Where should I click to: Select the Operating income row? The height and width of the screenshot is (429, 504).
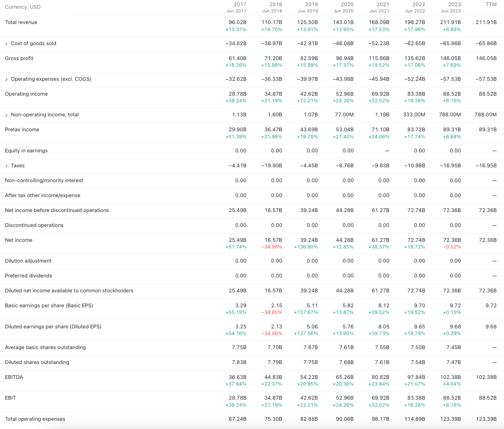coord(26,94)
